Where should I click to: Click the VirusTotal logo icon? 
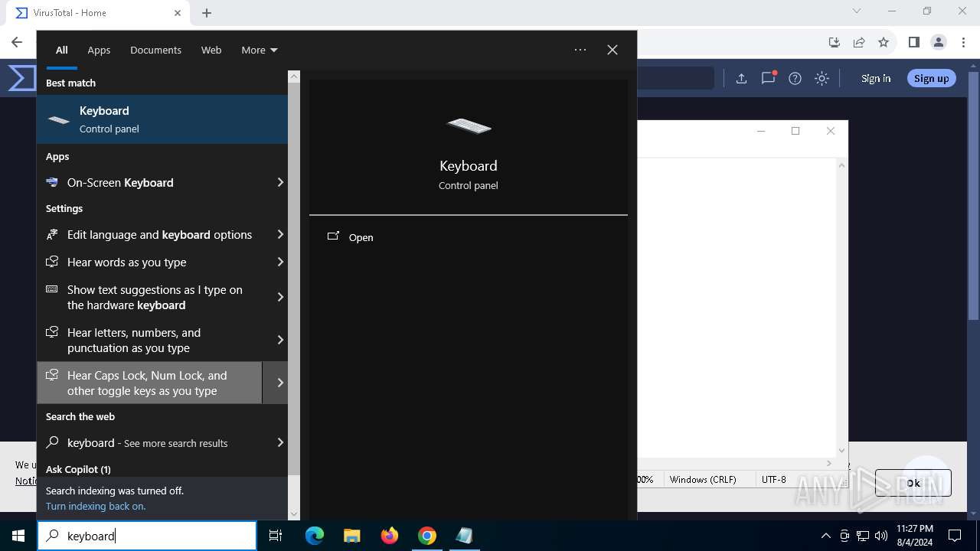tap(22, 78)
